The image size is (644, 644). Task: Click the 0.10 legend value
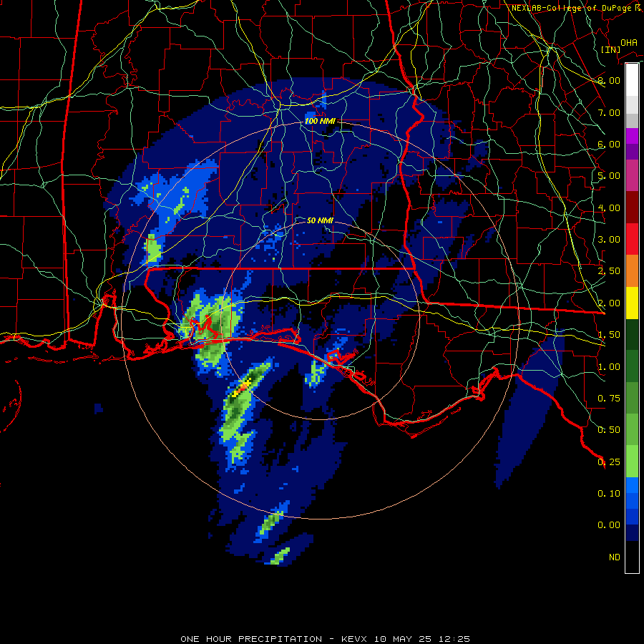click(609, 494)
